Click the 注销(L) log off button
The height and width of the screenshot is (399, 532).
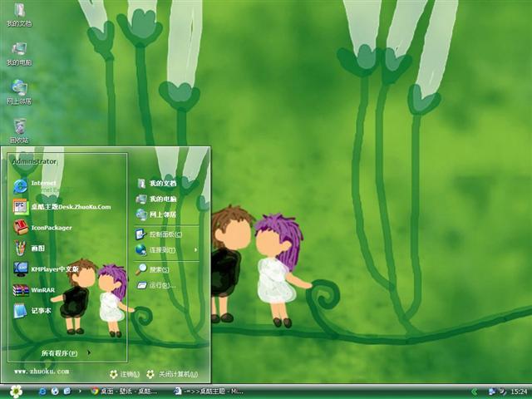pos(125,374)
